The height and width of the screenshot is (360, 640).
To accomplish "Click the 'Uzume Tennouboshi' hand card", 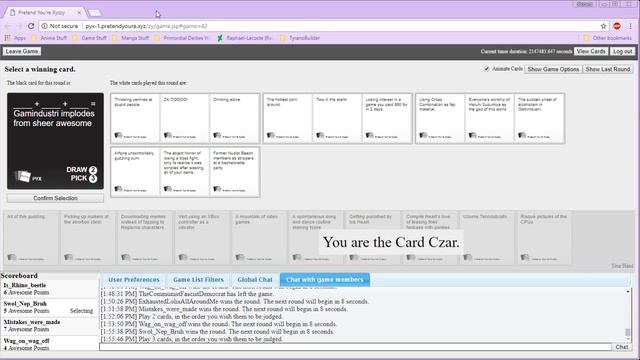I will point(487,238).
